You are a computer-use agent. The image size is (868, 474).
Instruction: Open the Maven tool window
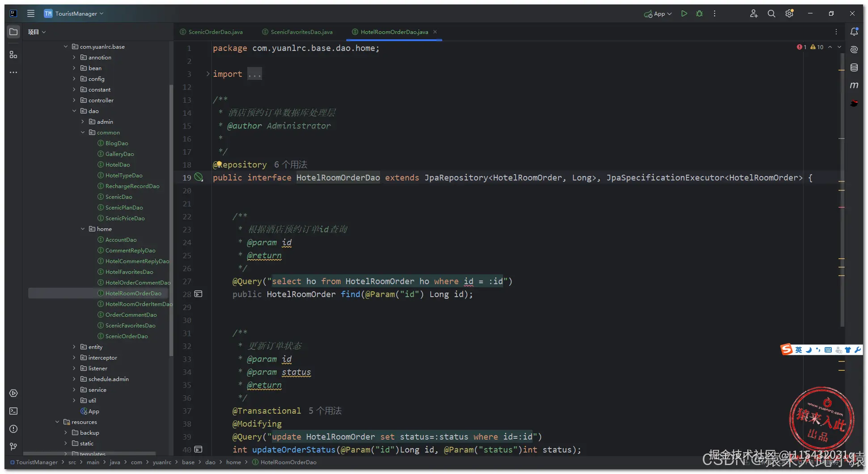pos(854,85)
